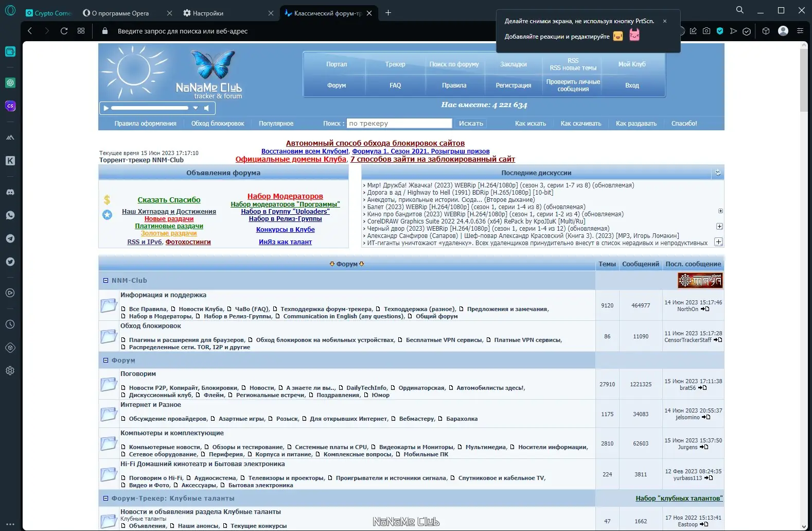This screenshot has width=812, height=531.
Task: Mute the site audio speaker
Action: pyautogui.click(x=206, y=108)
